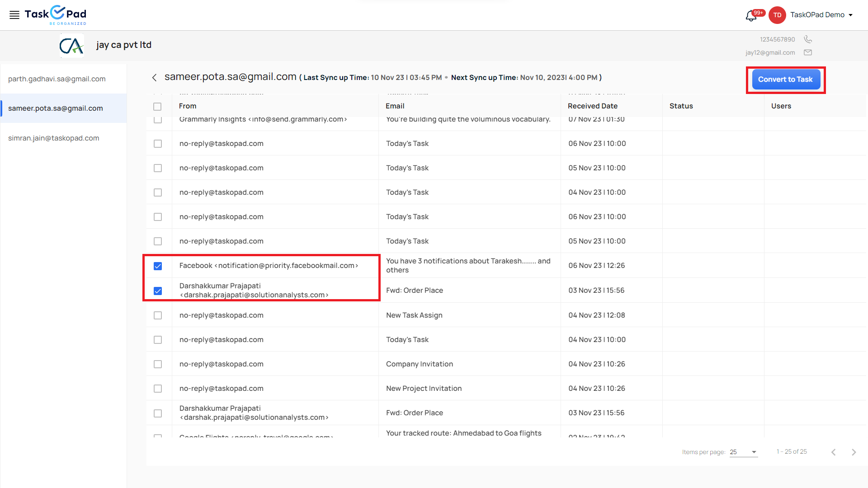Toggle the select-all checkbox in header
The width and height of the screenshot is (868, 488).
pyautogui.click(x=157, y=107)
